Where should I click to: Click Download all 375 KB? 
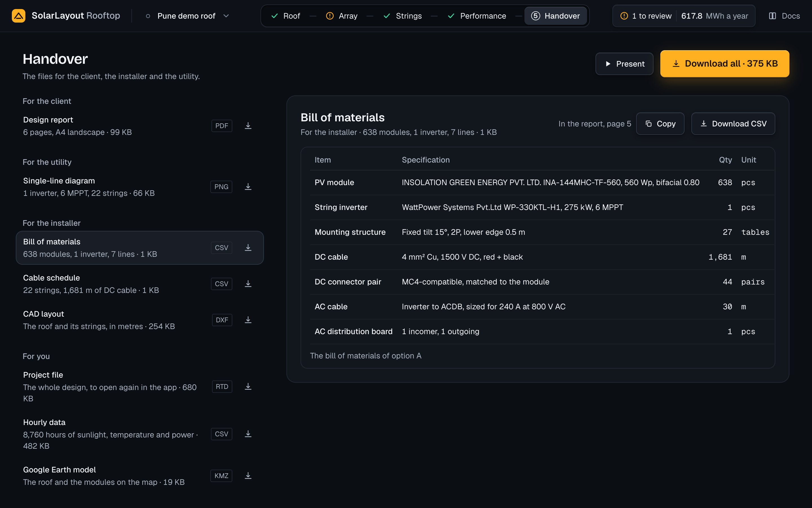(x=724, y=64)
